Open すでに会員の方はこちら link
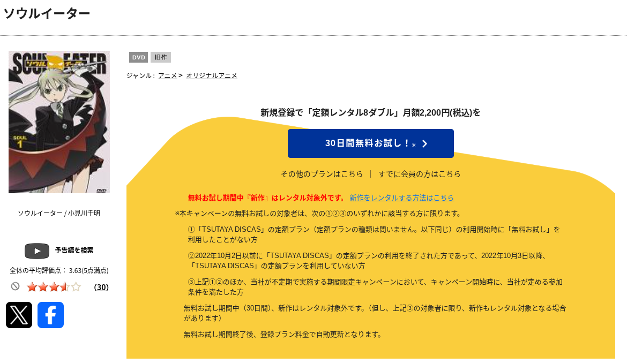Image resolution: width=627 pixels, height=364 pixels. pos(420,174)
